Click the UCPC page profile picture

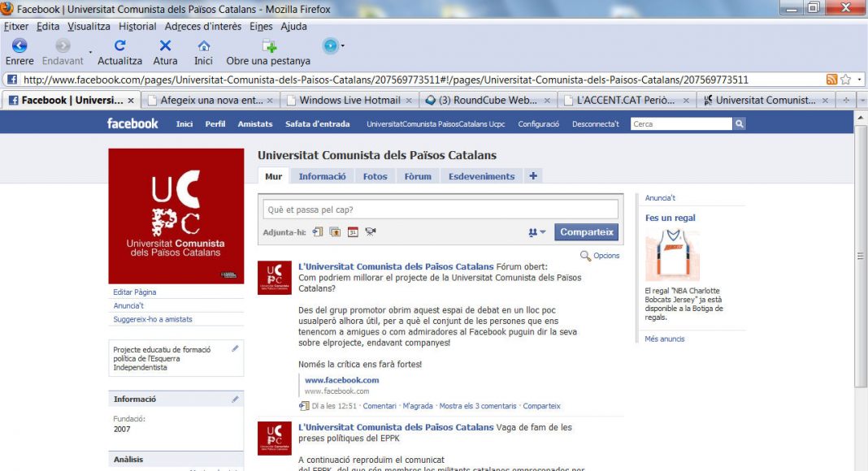176,216
